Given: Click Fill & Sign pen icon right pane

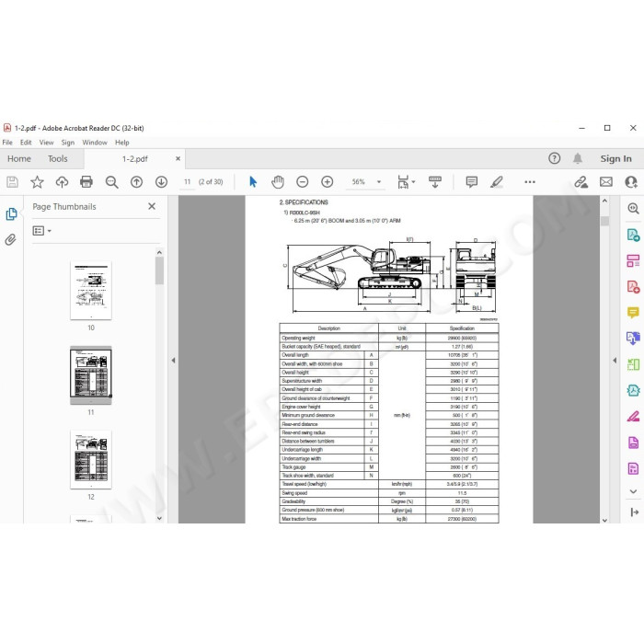Looking at the screenshot, I should click(x=633, y=417).
